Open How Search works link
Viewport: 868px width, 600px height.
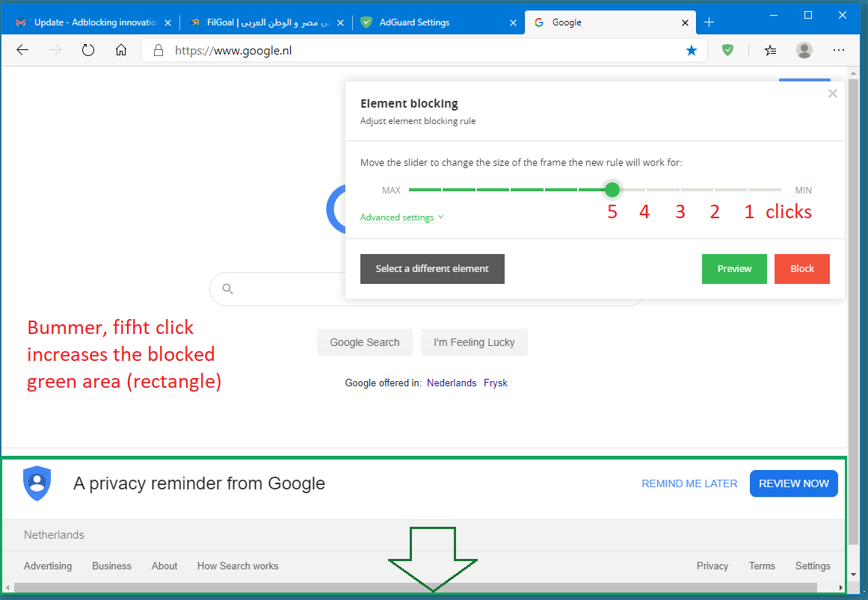click(x=238, y=566)
